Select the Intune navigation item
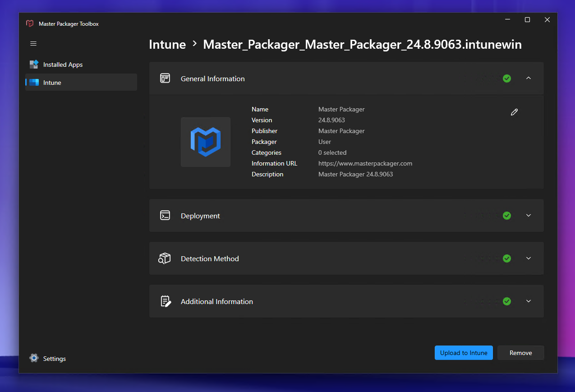Screen dimensions: 575x392 [81, 83]
